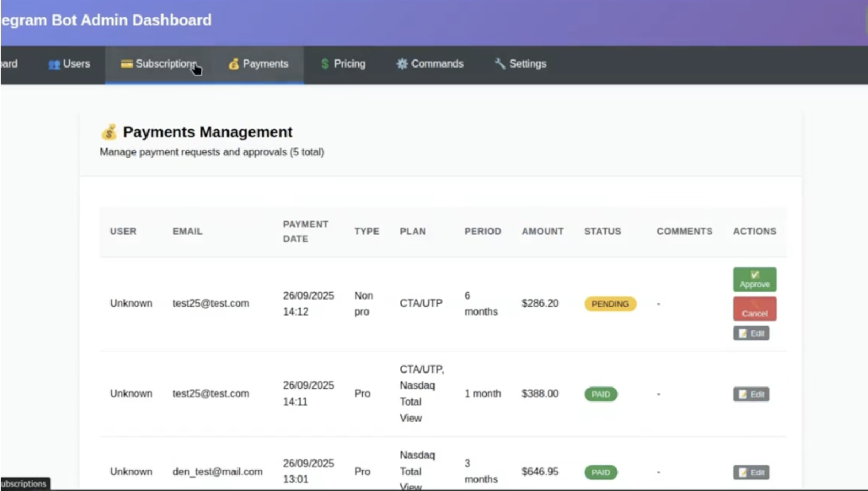Click the ACTIONS column header
Screen dimensions: 868x491
click(754, 232)
